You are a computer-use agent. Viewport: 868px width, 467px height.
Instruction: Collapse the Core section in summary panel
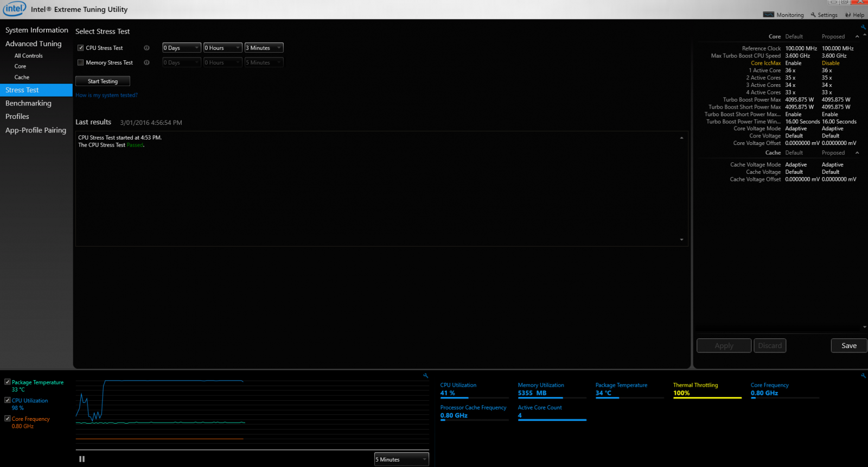click(x=857, y=36)
